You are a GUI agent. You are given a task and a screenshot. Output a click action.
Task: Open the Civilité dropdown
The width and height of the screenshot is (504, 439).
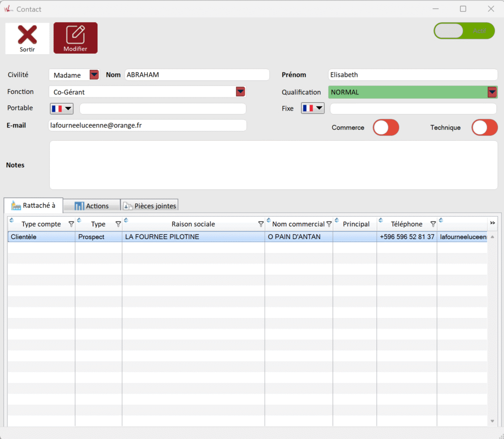[94, 75]
